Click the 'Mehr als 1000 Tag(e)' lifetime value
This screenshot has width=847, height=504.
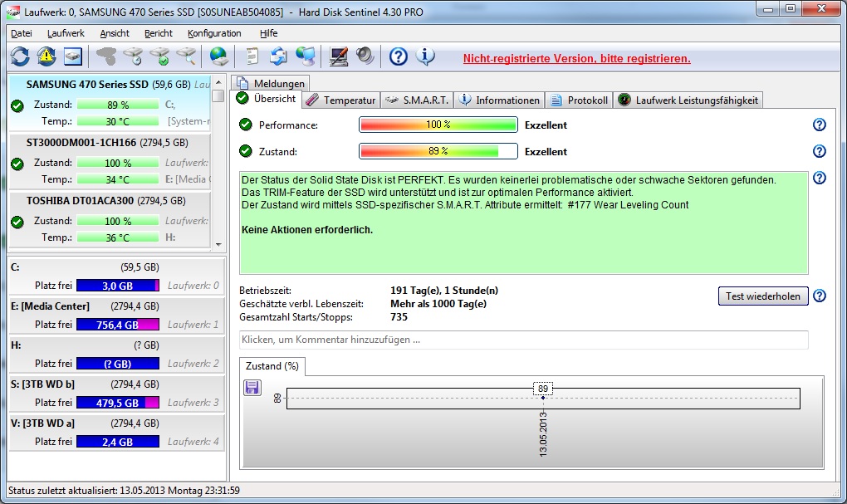[x=438, y=304]
